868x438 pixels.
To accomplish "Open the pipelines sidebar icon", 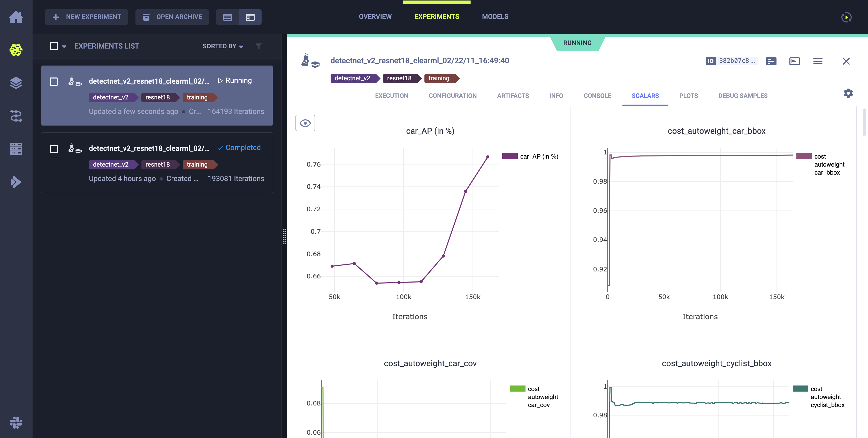I will 16,116.
